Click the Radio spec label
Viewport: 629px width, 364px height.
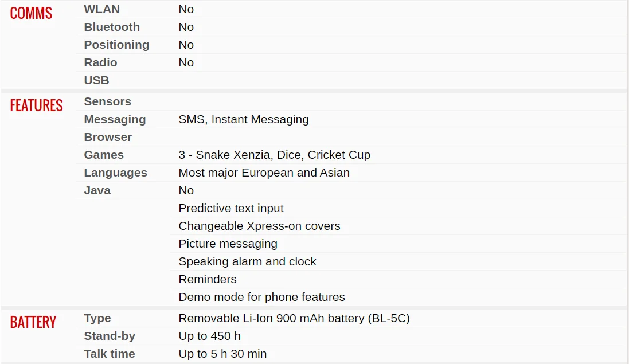click(100, 62)
